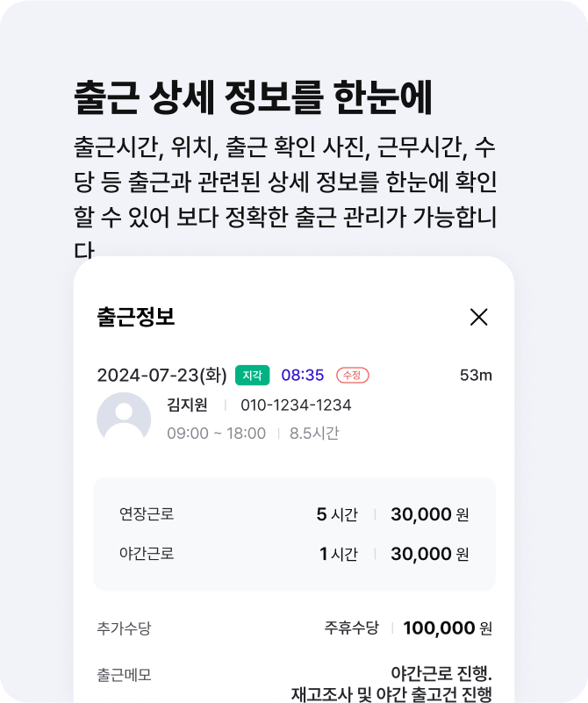Viewport: 588px width, 703px height.
Task: Click the 09:00 ~ 18:00 schedule text
Action: click(x=217, y=434)
